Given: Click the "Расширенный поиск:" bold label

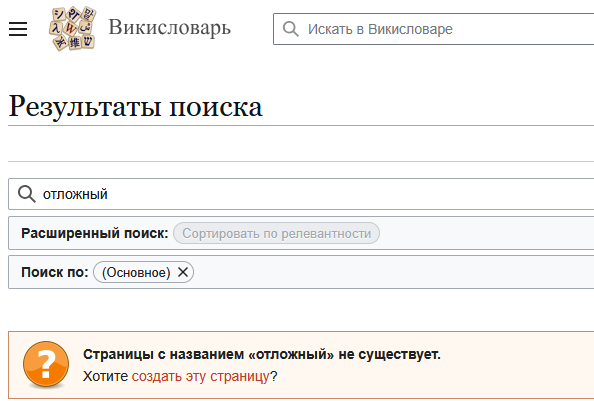Looking at the screenshot, I should [95, 233].
